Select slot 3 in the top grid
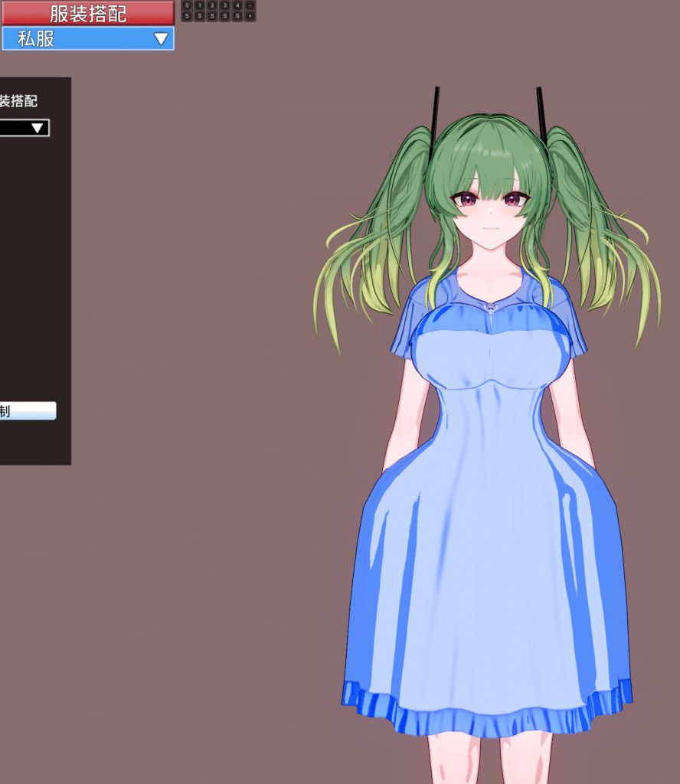This screenshot has width=680, height=784. (224, 5)
